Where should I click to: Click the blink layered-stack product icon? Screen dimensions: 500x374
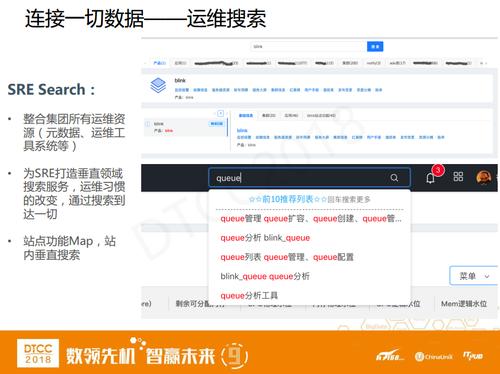[x=158, y=85]
